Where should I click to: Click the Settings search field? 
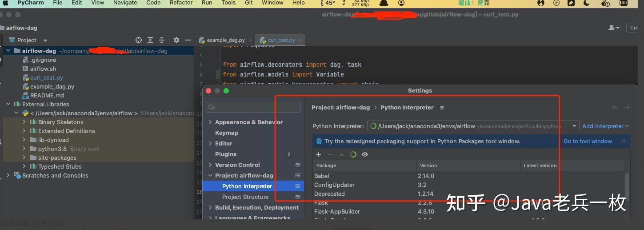tap(253, 107)
